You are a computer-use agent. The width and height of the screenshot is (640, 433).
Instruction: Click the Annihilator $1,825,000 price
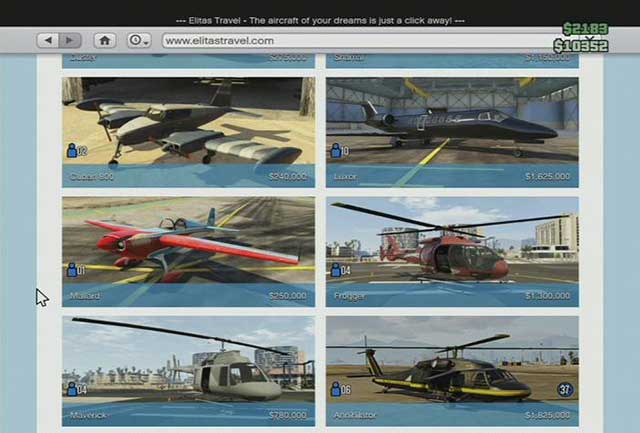coord(550,415)
